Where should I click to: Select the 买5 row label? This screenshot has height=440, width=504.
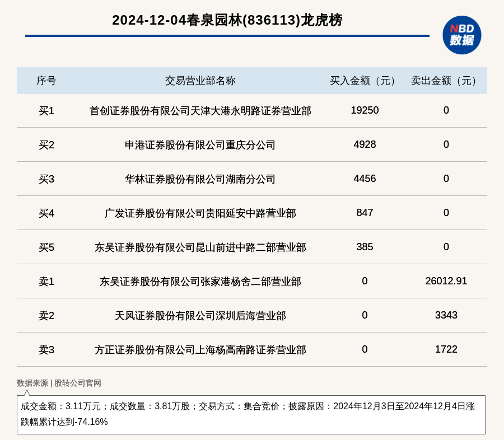(46, 247)
